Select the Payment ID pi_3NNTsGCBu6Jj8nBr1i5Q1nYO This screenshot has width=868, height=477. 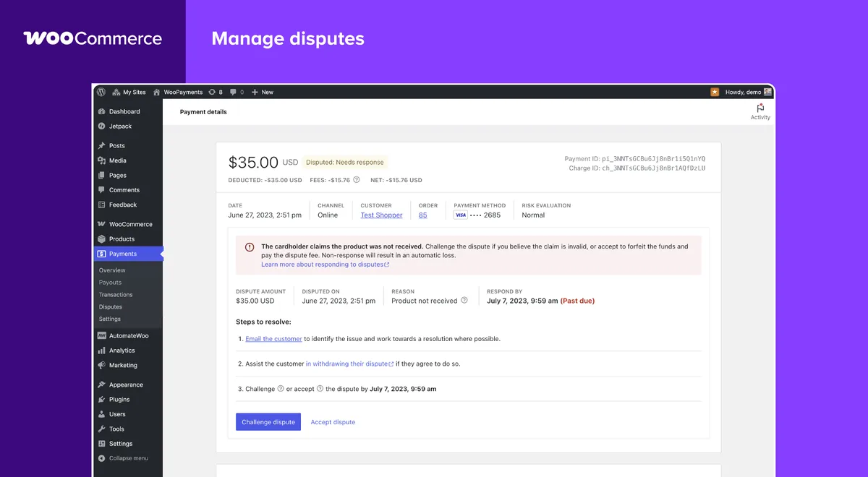click(653, 158)
